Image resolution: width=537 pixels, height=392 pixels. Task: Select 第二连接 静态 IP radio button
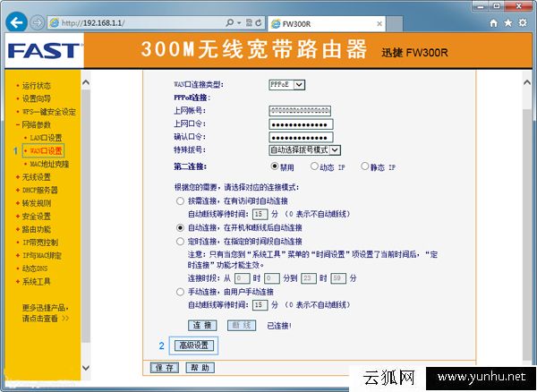click(365, 166)
